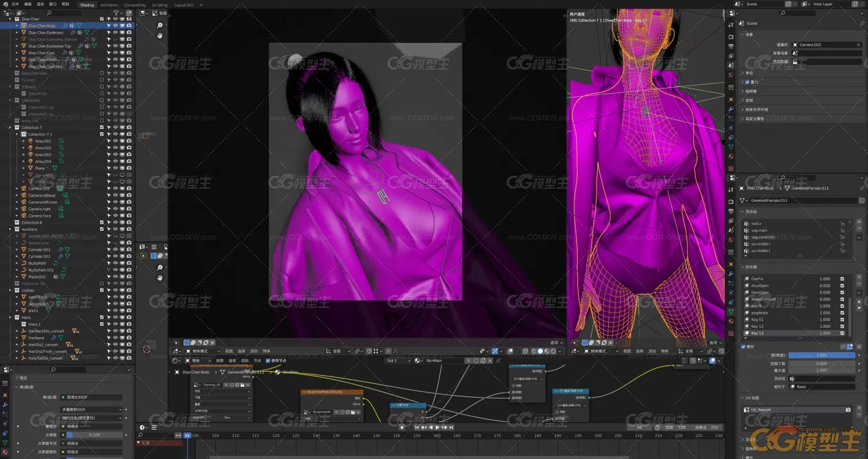Open the outliner filter funnel icon
Screen dimensions: 868x459
point(116,12)
